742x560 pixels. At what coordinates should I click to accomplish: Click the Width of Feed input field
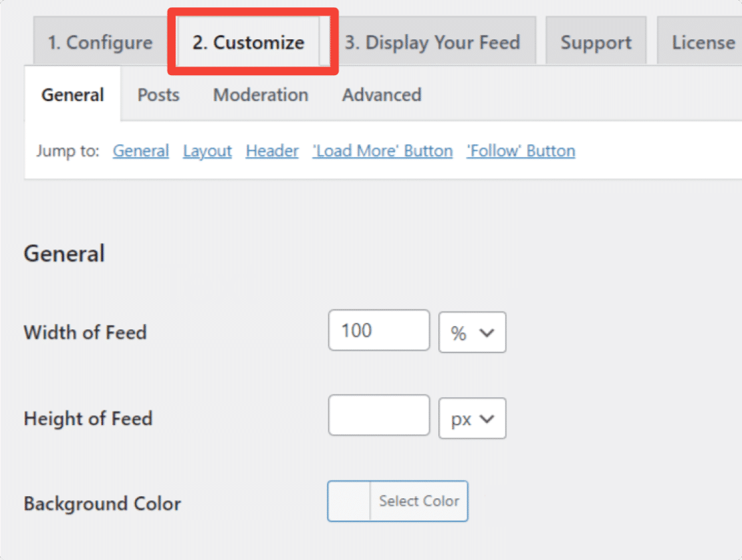click(x=379, y=331)
